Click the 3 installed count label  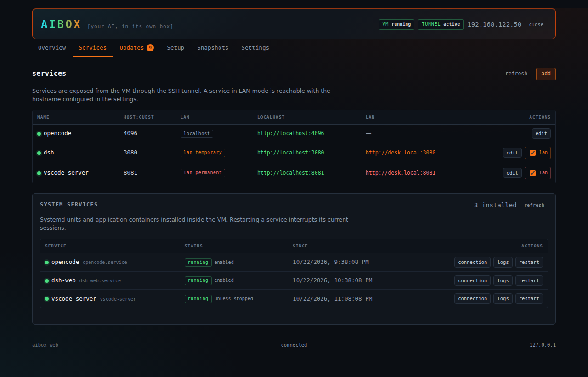[x=495, y=205]
